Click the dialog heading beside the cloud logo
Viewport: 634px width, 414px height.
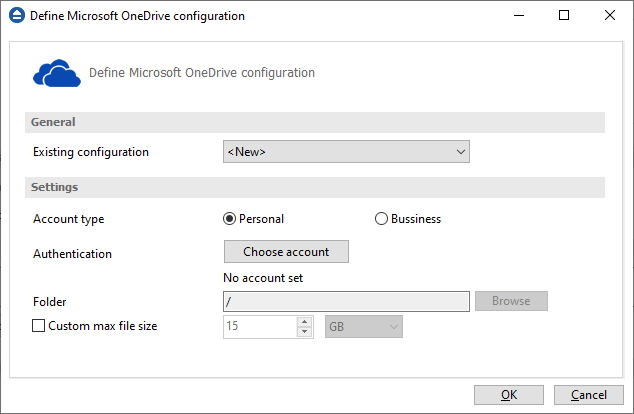tap(202, 73)
